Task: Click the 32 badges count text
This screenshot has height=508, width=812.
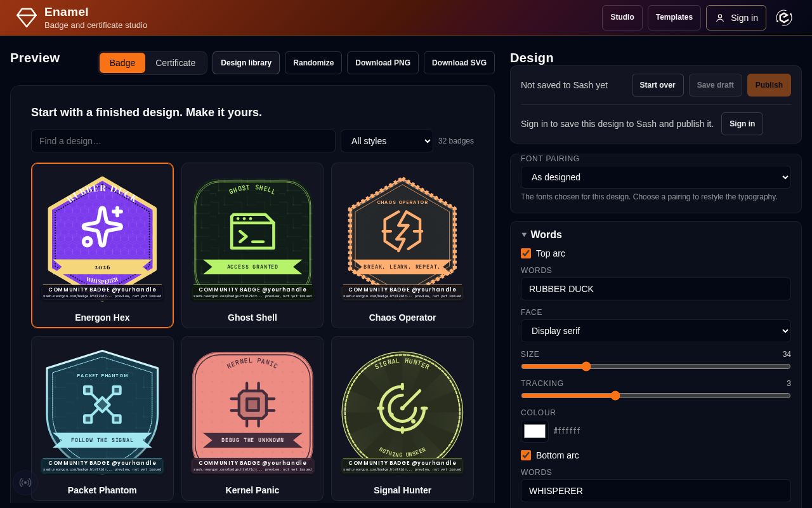Action: [456, 141]
